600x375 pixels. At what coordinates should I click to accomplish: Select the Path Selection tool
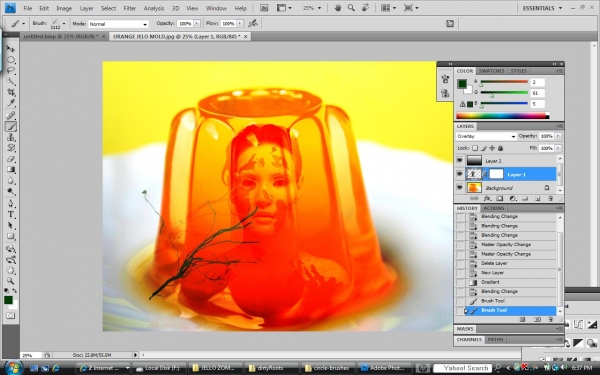[11, 225]
